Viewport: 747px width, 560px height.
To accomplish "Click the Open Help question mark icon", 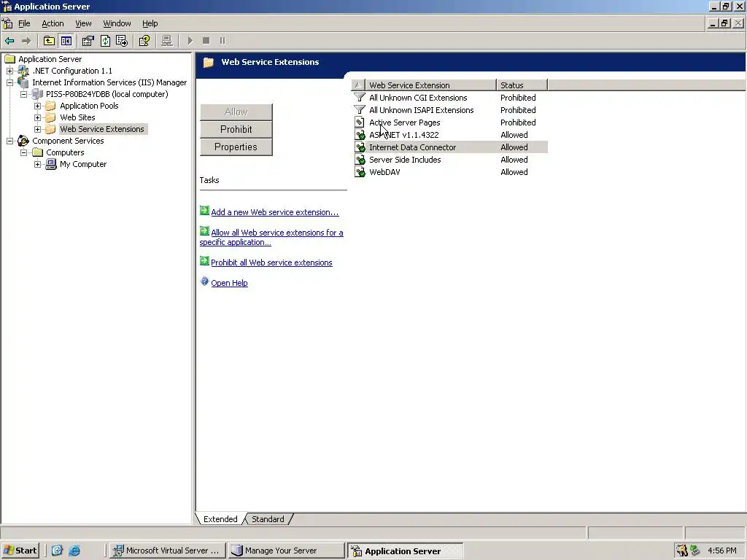I will [x=204, y=281].
